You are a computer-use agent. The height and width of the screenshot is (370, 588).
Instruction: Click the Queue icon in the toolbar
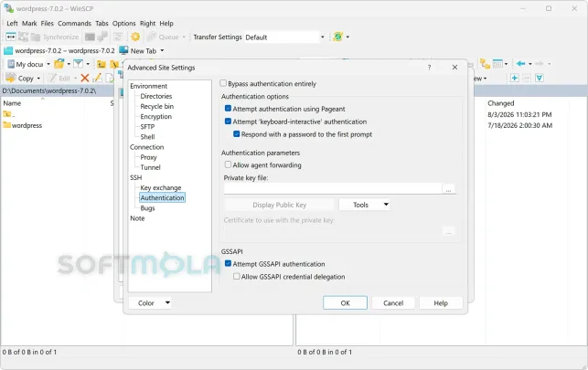pyautogui.click(x=152, y=37)
